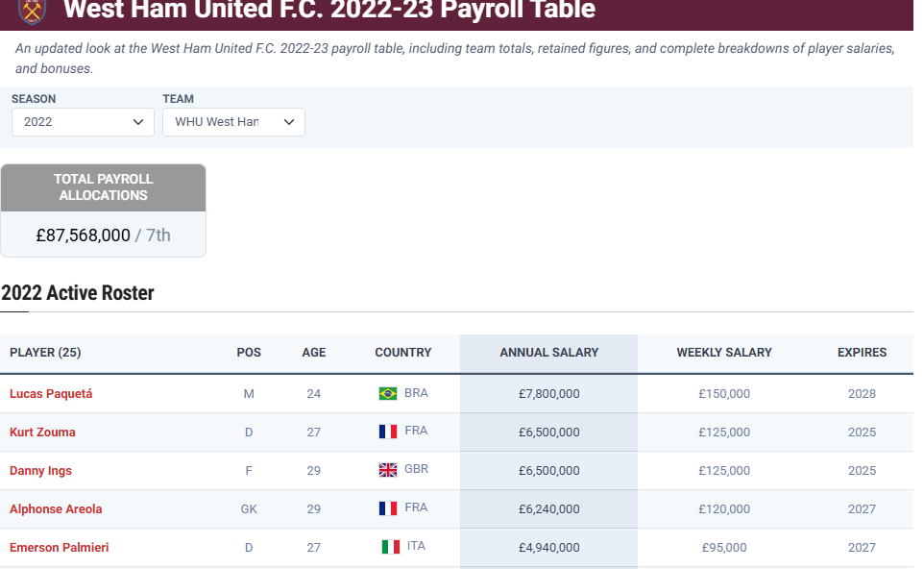Click Brazil flag in Lucas Paquetá row
This screenshot has width=924, height=569.
tap(388, 393)
